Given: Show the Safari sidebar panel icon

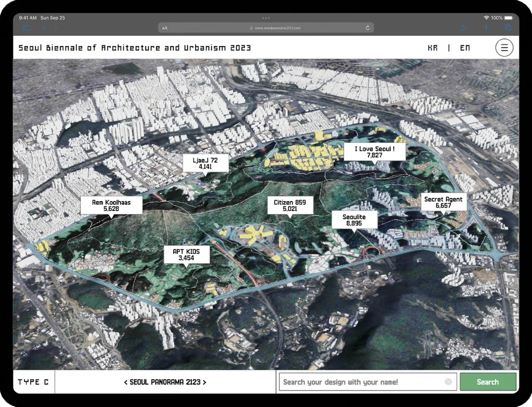Looking at the screenshot, I should 27,28.
